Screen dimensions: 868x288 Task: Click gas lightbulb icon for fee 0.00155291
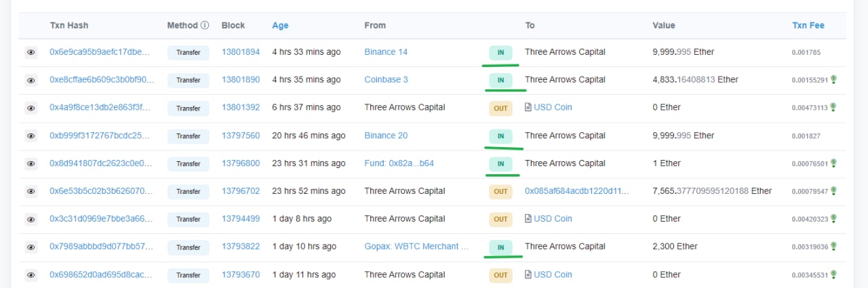(833, 79)
